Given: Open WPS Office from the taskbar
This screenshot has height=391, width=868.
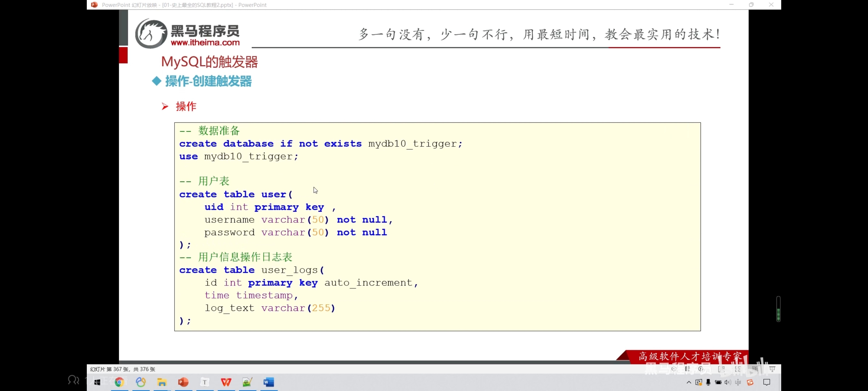Looking at the screenshot, I should tap(226, 382).
